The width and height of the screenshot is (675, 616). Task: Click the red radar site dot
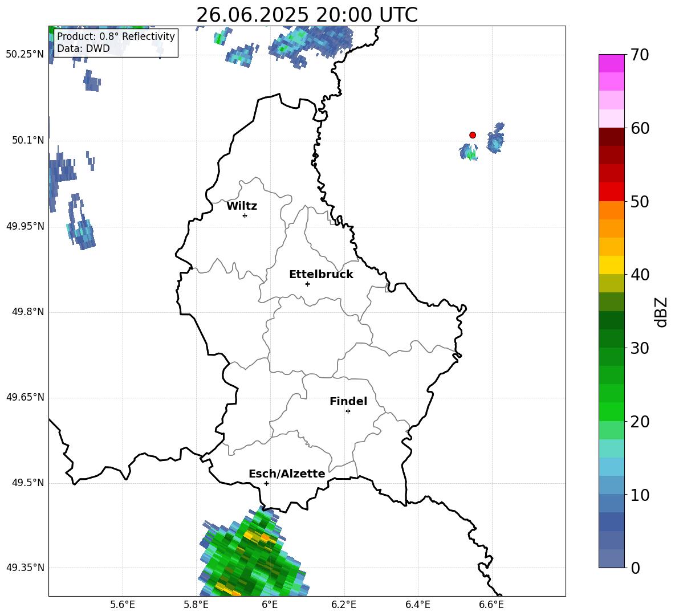click(473, 135)
